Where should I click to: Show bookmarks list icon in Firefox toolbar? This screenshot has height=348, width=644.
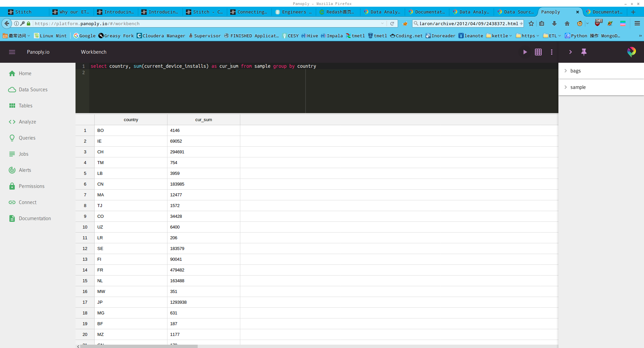(x=542, y=23)
